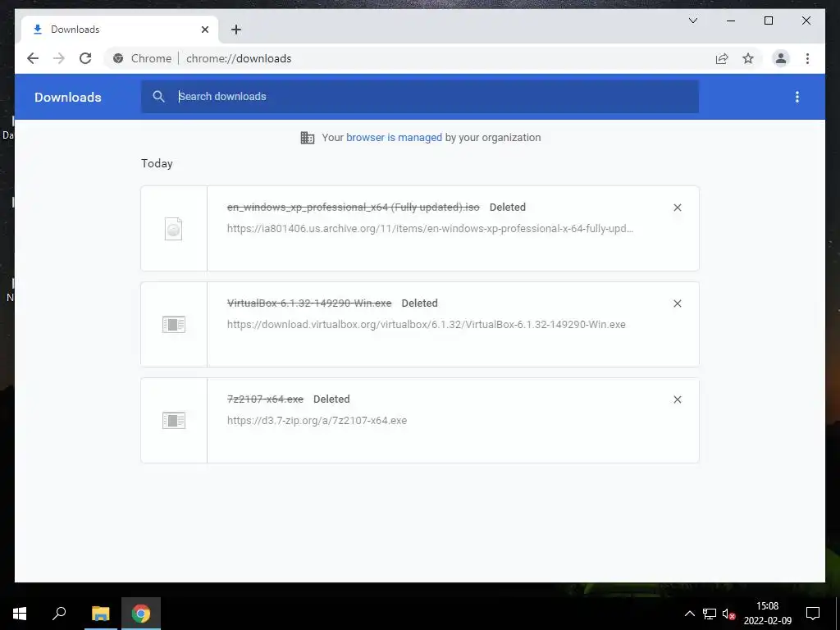Click the Windows XP iso file icon
This screenshot has height=630, width=840.
174,229
